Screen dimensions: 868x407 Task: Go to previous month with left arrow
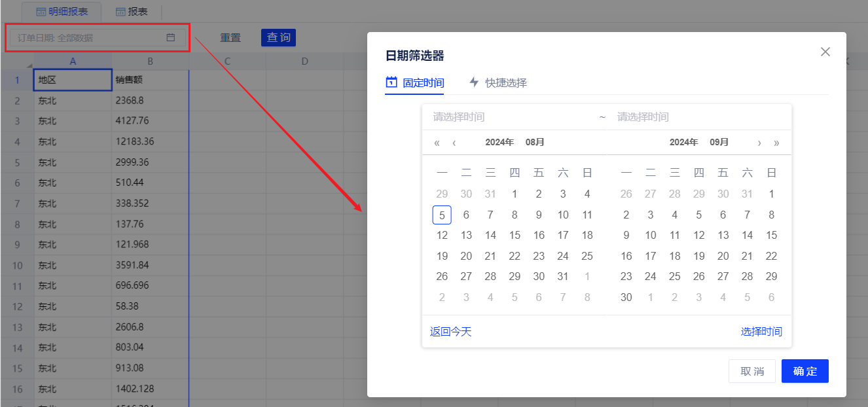(454, 143)
